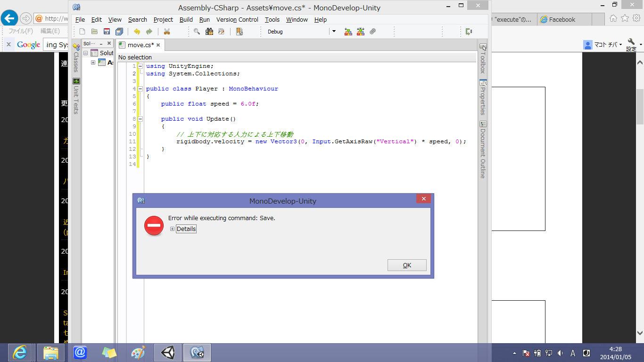Open the File menu
The height and width of the screenshot is (362, 644).
pos(80,19)
